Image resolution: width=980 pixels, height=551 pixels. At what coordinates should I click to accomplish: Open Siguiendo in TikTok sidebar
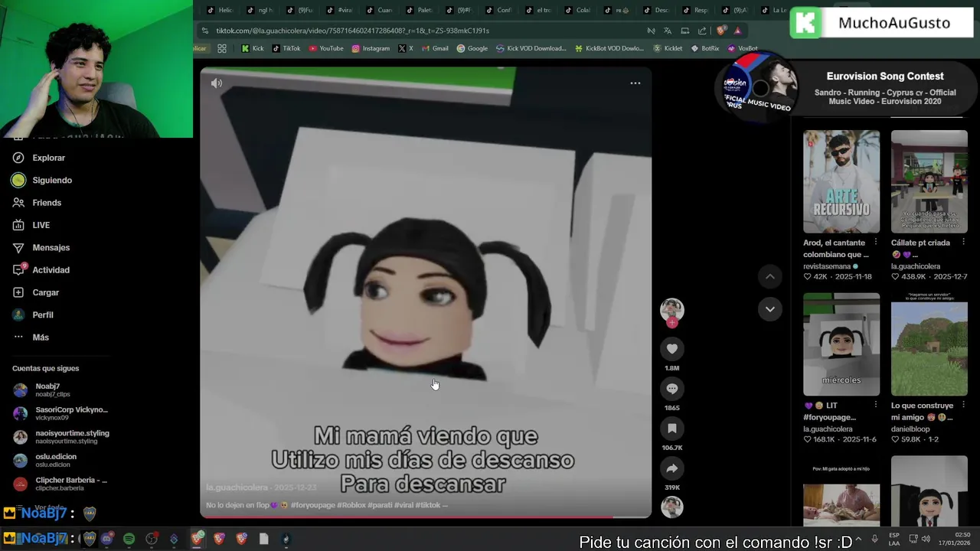(51, 181)
